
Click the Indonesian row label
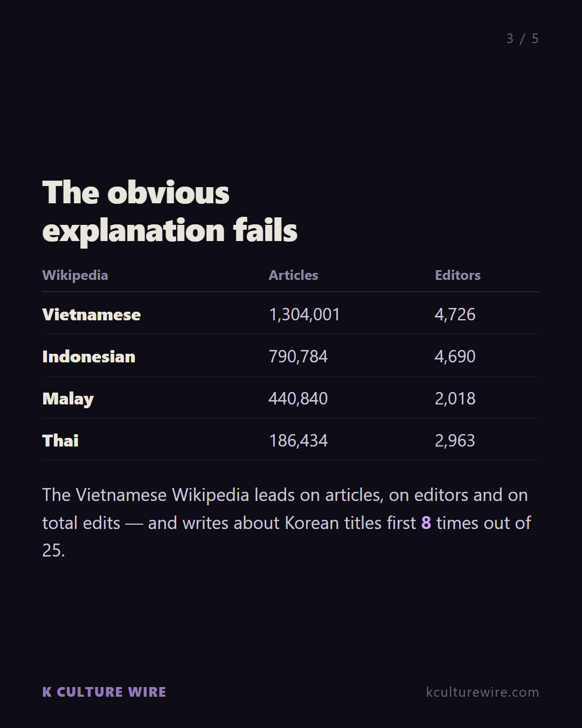point(88,356)
